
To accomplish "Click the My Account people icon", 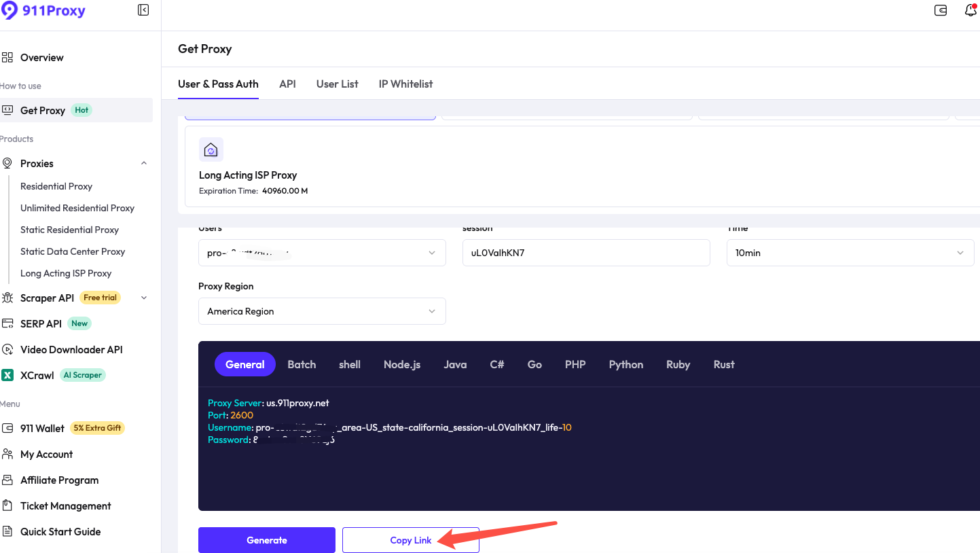I will pos(7,454).
